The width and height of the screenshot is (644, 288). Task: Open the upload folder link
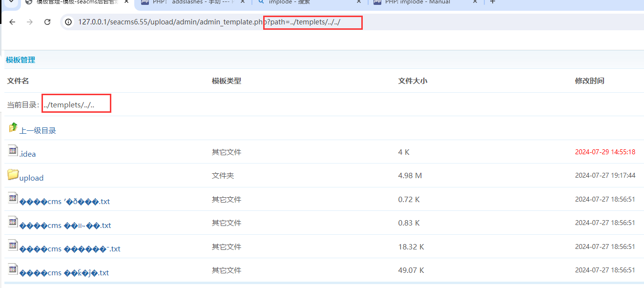[31, 178]
